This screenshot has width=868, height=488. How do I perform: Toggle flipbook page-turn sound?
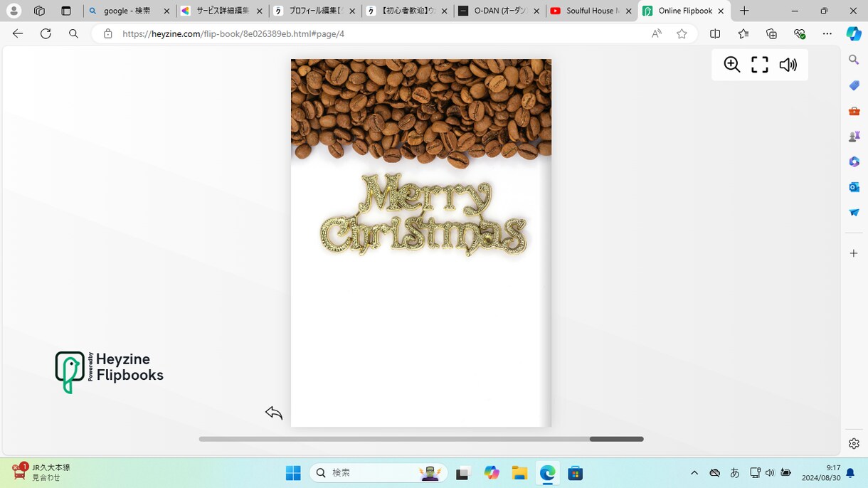(788, 65)
